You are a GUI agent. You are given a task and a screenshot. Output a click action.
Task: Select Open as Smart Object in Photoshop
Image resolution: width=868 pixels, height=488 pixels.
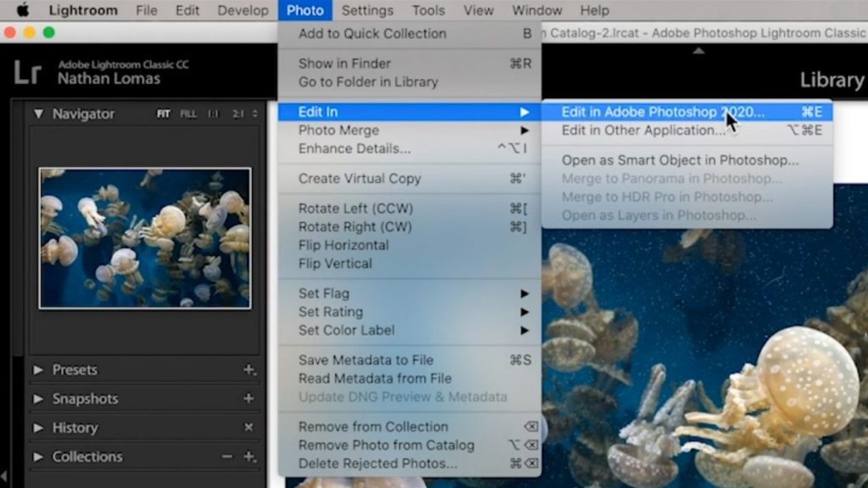(x=687, y=160)
